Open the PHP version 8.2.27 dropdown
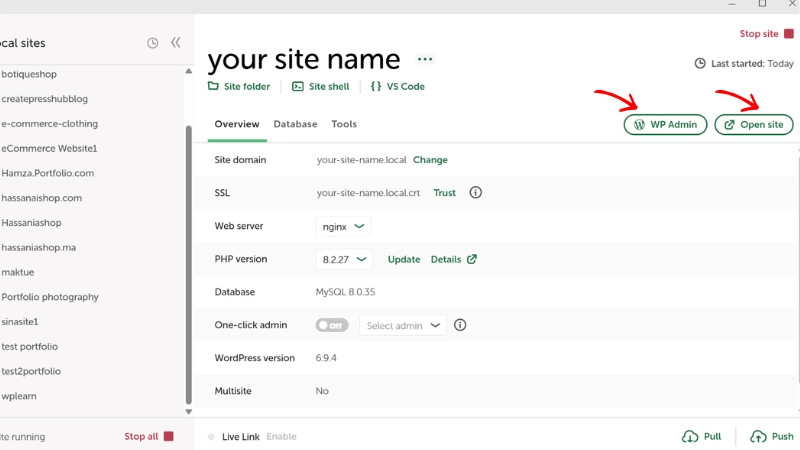 coord(344,259)
